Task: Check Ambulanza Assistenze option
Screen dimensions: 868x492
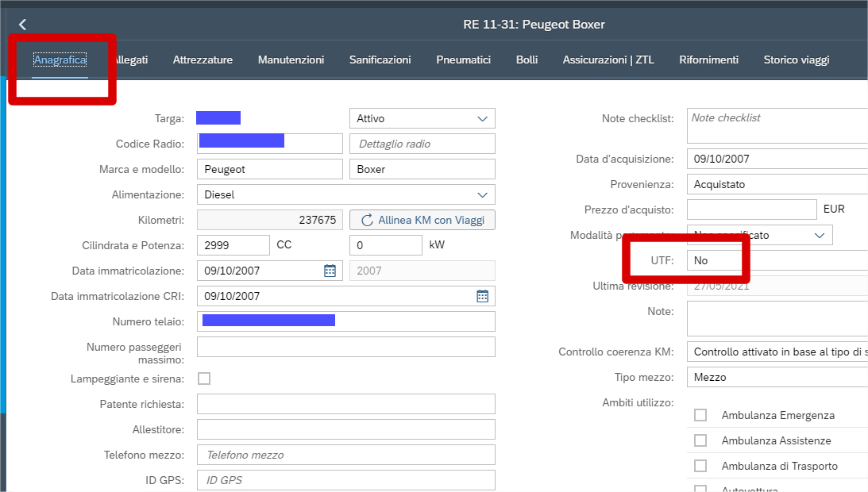Action: pyautogui.click(x=700, y=440)
